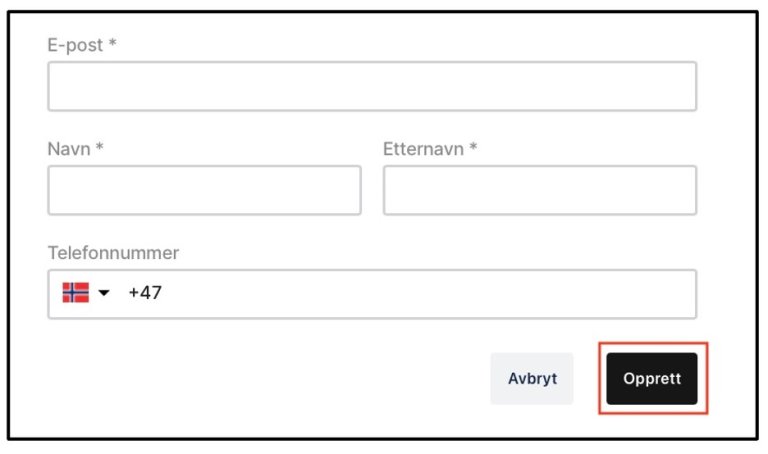Click the Telefonnummer number entry area

pos(420,294)
